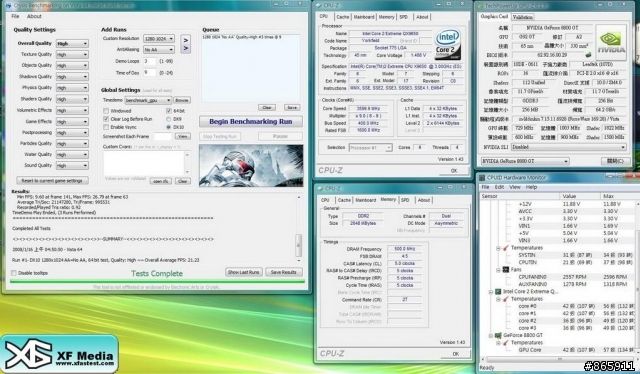
Task: Click the GPU-Z title bar icon
Action: click(x=479, y=6)
